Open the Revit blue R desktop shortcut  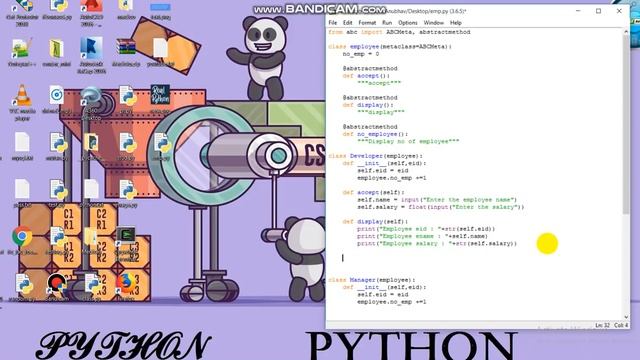(x=91, y=48)
